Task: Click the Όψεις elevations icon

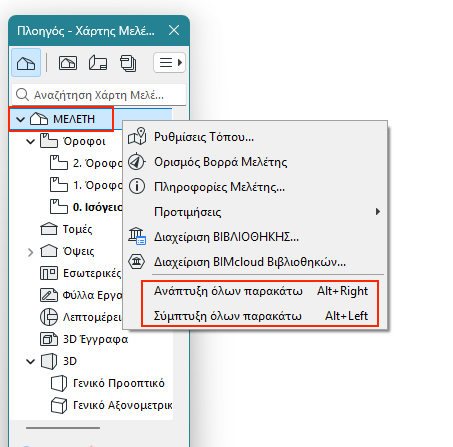Action: [49, 251]
